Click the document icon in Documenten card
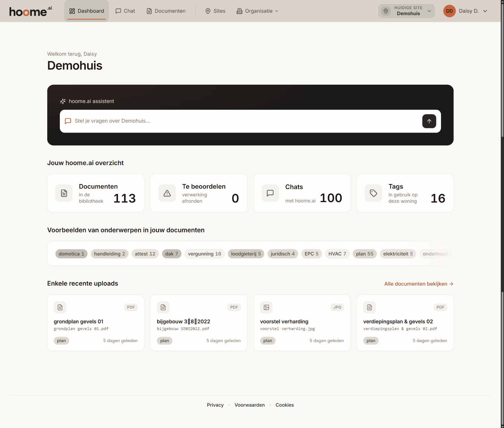Viewport: 504px width, 428px height. point(64,193)
